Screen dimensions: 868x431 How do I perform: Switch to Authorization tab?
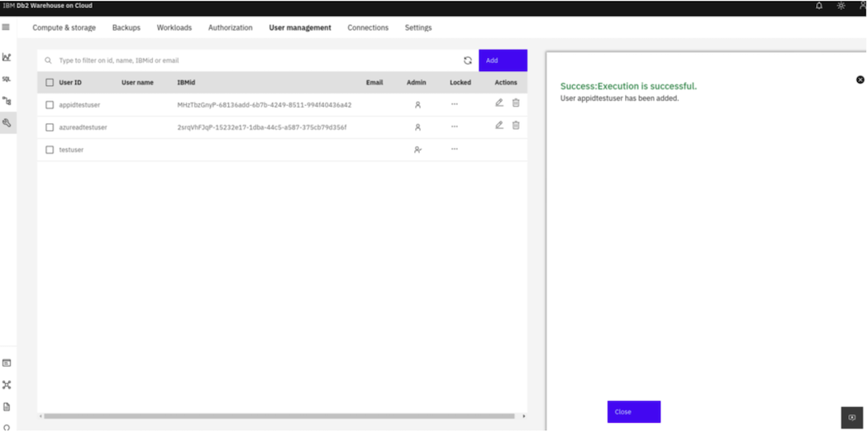[231, 27]
